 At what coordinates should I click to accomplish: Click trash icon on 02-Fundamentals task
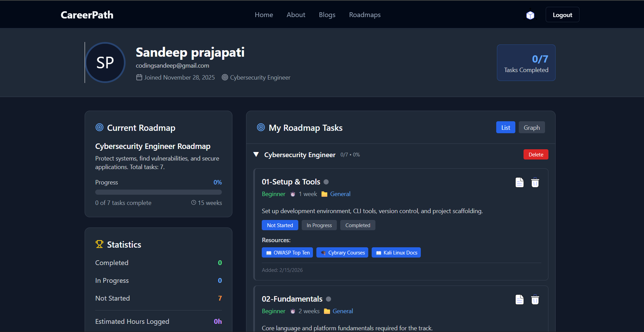[535, 300]
